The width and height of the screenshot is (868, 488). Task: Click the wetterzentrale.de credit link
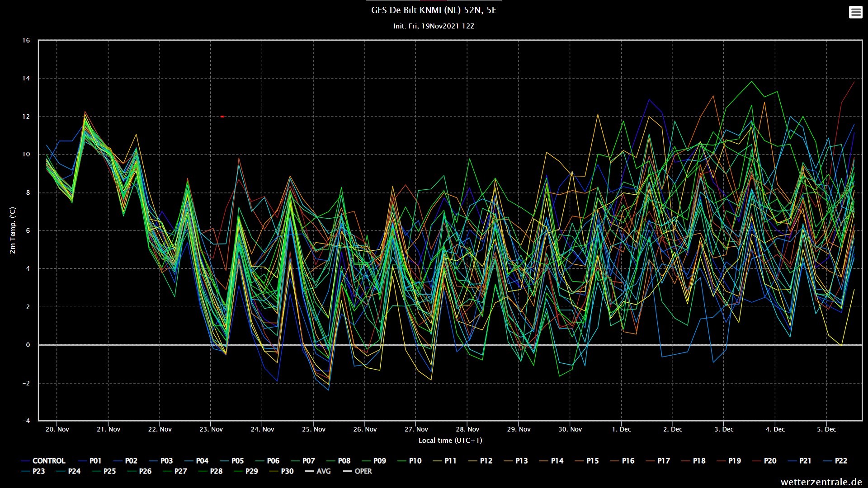[821, 482]
